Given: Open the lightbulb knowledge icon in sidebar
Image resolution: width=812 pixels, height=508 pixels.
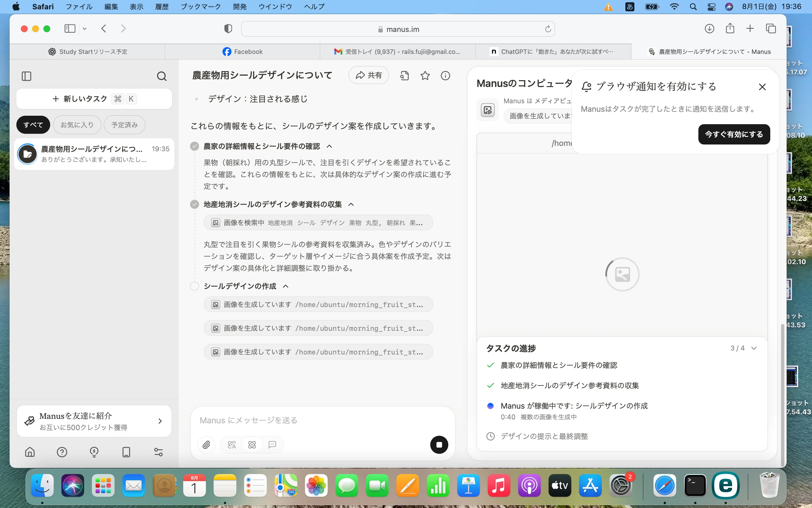Looking at the screenshot, I should 94,452.
